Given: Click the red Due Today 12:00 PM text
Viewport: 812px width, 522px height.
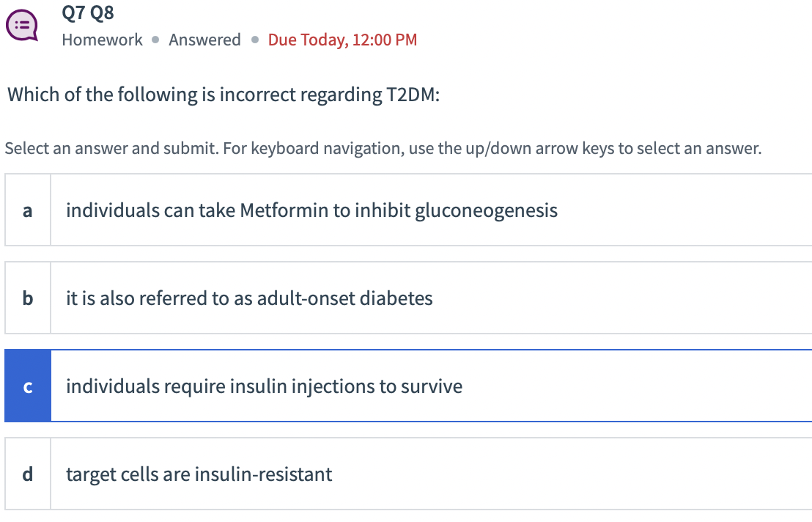Looking at the screenshot, I should [342, 40].
